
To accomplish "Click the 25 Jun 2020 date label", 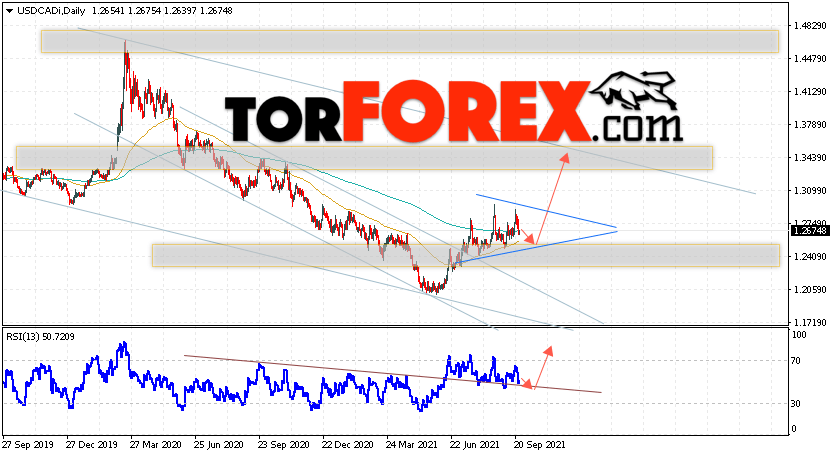I will click(x=219, y=444).
